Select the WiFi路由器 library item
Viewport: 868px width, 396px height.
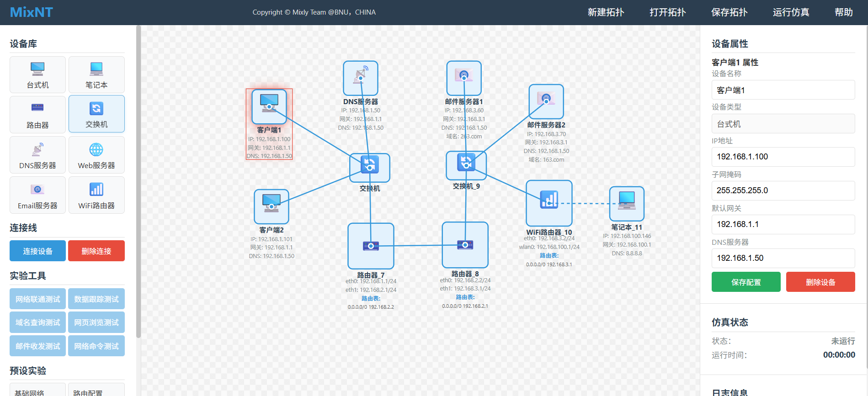(96, 195)
